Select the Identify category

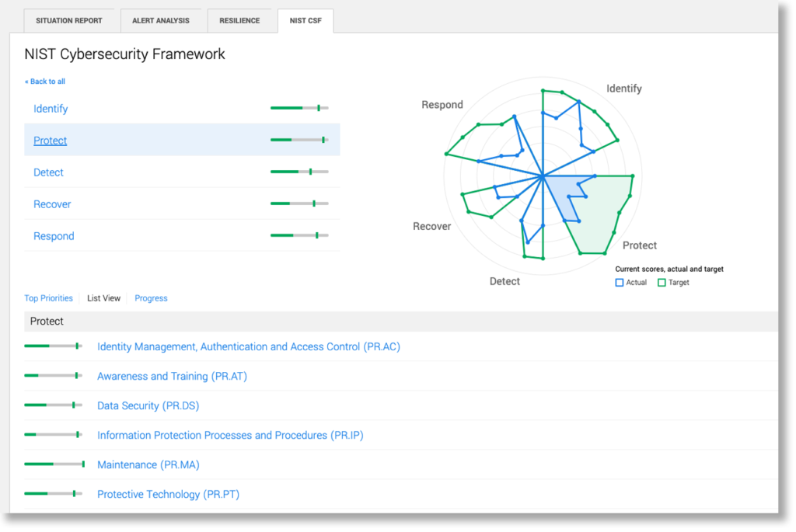coord(51,109)
